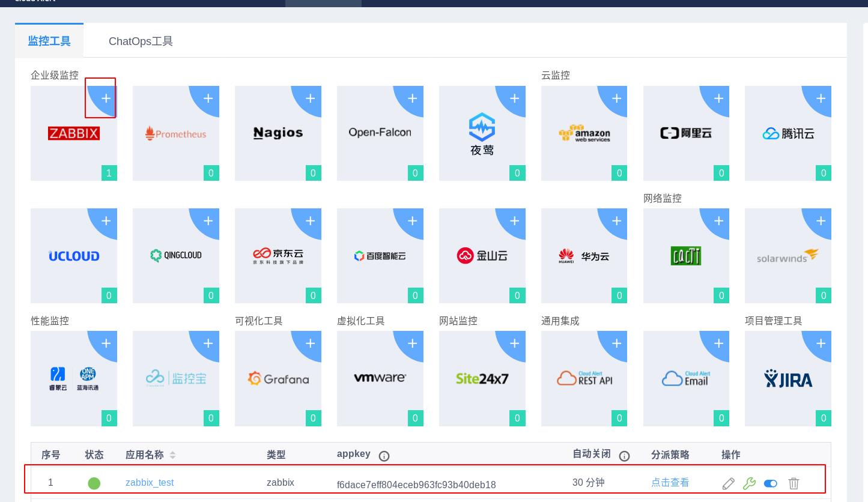868x502 pixels.
Task: Open the ZABBIX logo card
Action: click(x=74, y=133)
